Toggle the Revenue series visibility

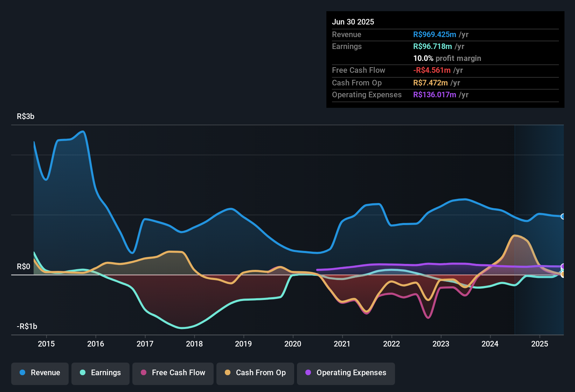40,373
